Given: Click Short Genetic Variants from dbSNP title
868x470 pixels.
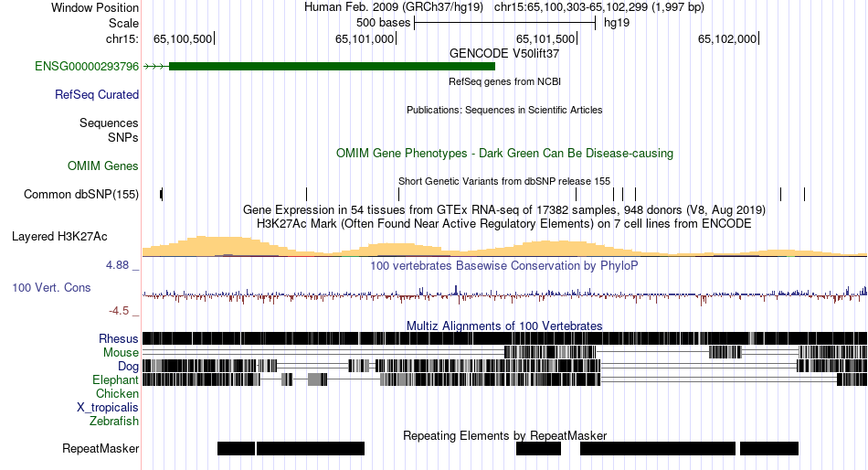Looking at the screenshot, I should coord(504,181).
